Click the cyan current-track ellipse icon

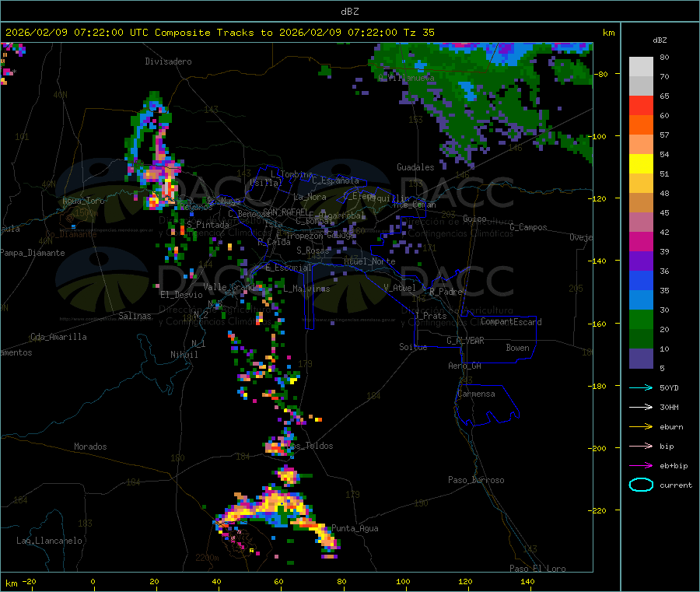pos(641,485)
